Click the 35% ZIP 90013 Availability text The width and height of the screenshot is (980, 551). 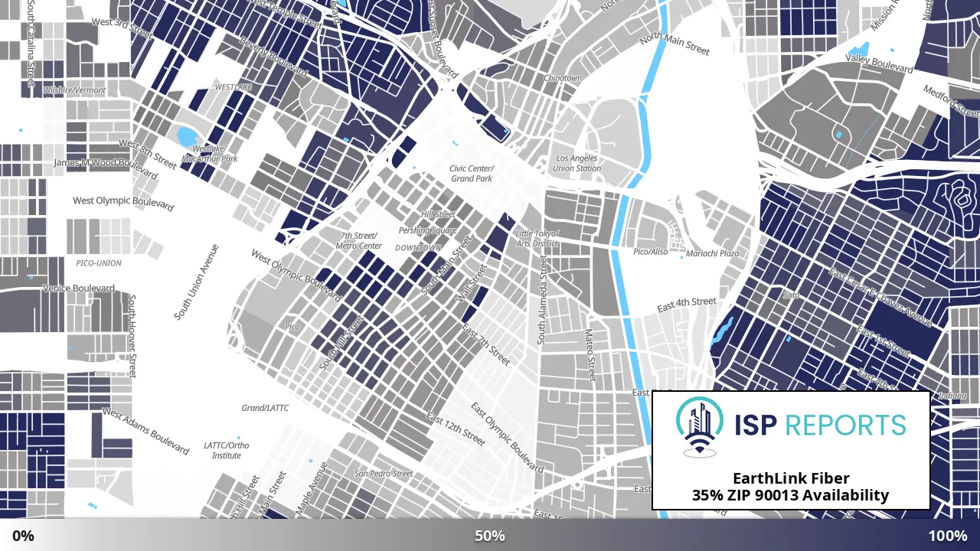pyautogui.click(x=791, y=495)
